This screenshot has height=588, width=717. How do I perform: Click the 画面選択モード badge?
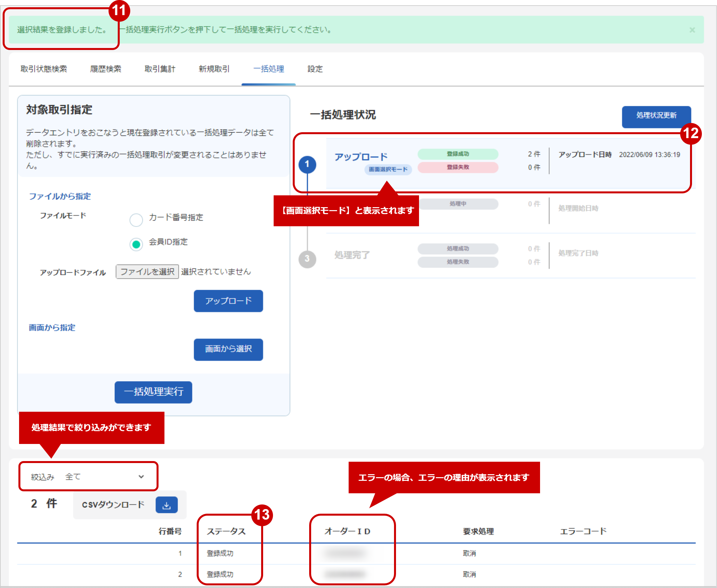coord(388,169)
